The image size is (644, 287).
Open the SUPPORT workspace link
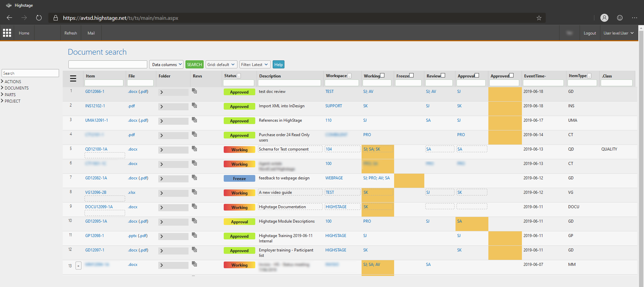(334, 106)
